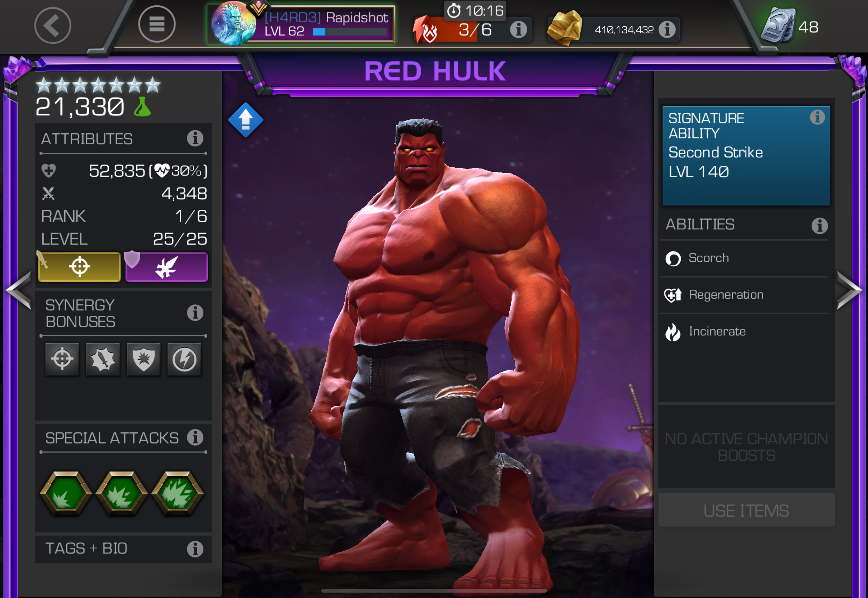This screenshot has width=868, height=598.
Task: Show next champion with right arrow
Action: (x=850, y=290)
